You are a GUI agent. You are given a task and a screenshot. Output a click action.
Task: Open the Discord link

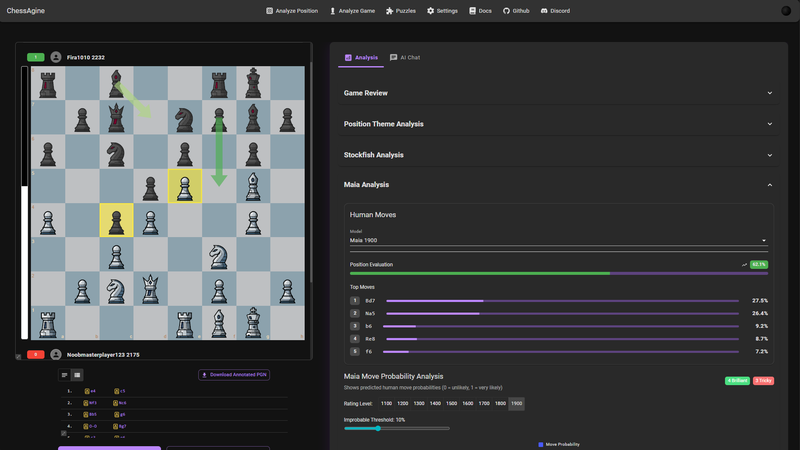(x=555, y=11)
